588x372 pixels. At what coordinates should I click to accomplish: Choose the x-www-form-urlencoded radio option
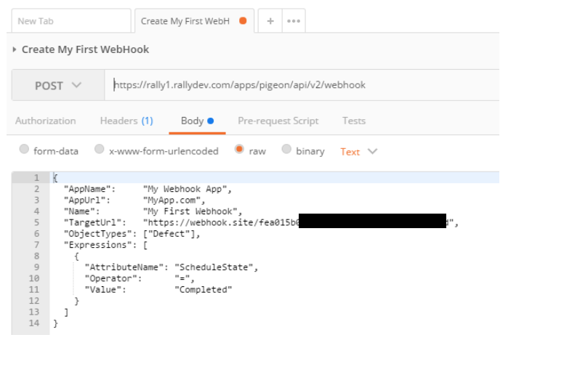100,150
